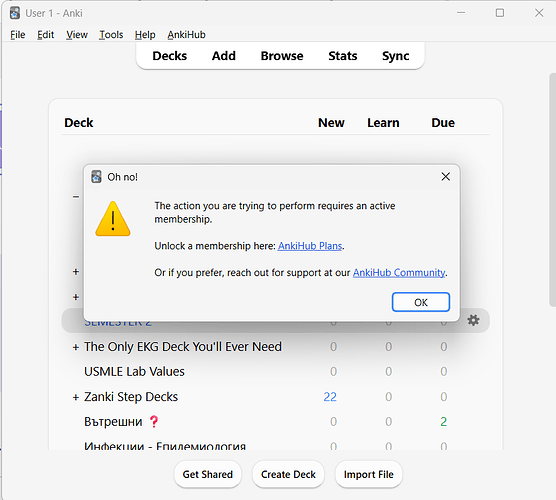Select the USMLE Lab Values deck
Viewport: 556px width, 500px height.
tap(134, 371)
